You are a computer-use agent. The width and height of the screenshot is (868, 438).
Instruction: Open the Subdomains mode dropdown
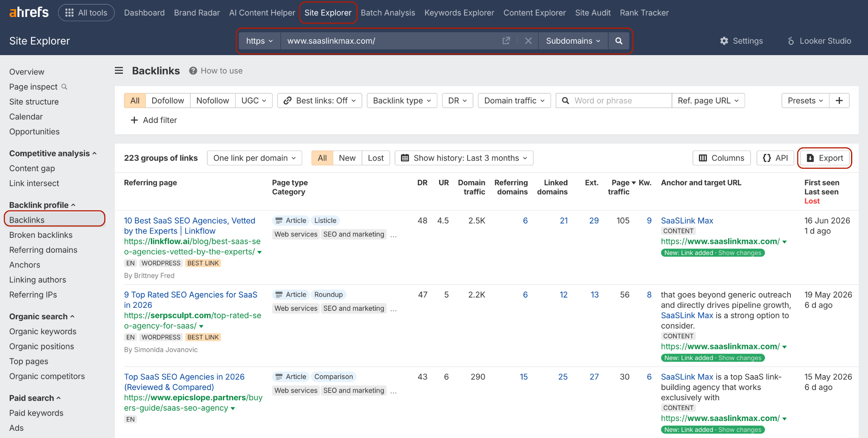573,41
